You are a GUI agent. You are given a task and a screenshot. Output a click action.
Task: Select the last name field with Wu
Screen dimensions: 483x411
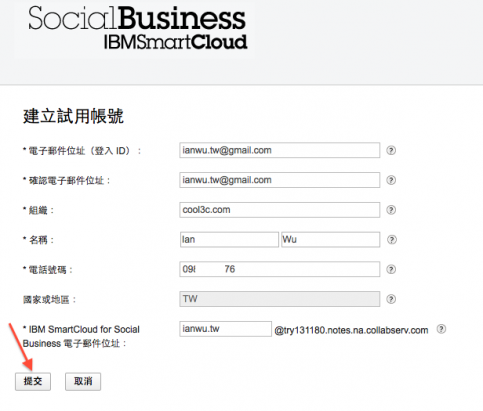[331, 240]
